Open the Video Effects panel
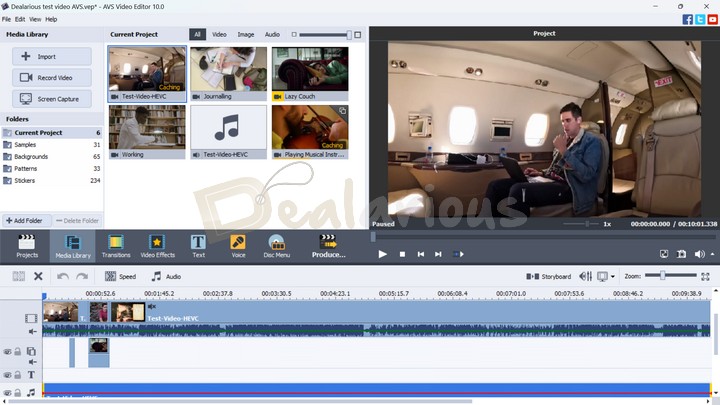 coord(158,246)
